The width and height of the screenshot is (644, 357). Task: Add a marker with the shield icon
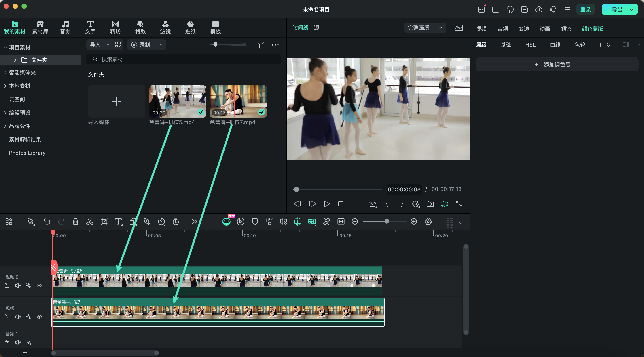[x=255, y=222]
